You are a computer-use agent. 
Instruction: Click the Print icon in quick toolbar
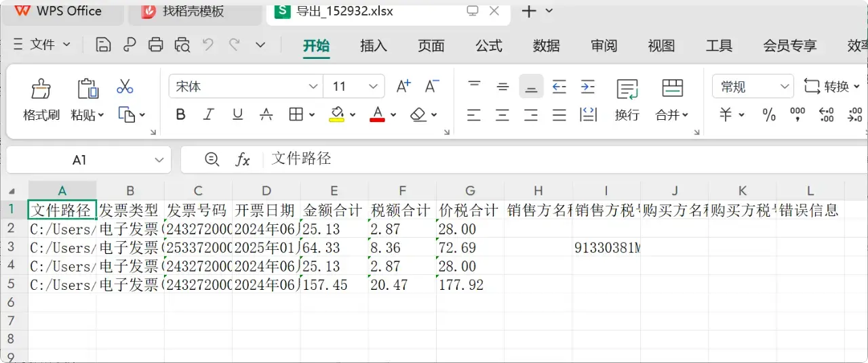pos(156,45)
